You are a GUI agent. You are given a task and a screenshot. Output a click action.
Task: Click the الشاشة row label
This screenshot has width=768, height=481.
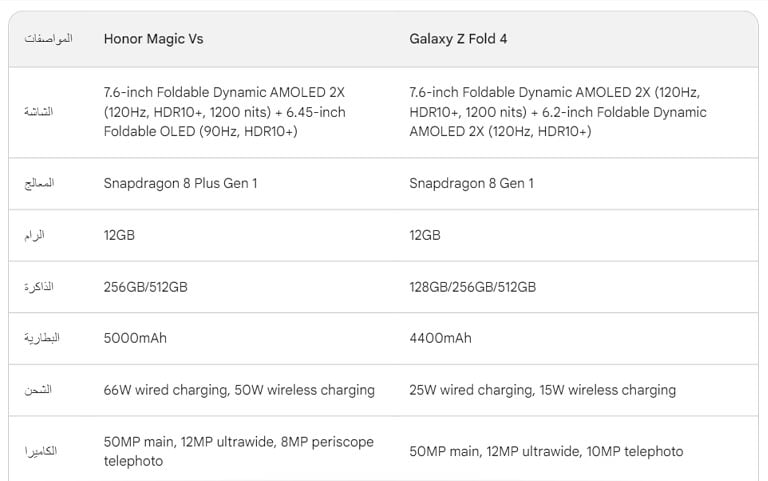click(x=39, y=112)
